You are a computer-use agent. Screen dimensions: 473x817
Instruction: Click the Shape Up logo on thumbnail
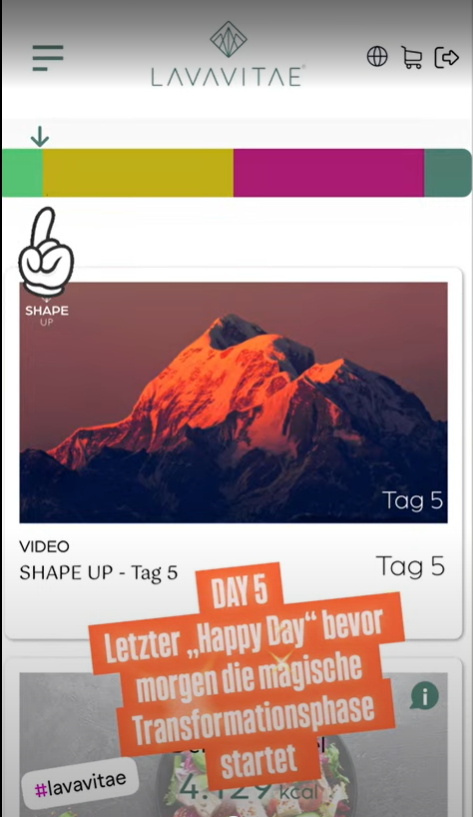click(x=46, y=313)
